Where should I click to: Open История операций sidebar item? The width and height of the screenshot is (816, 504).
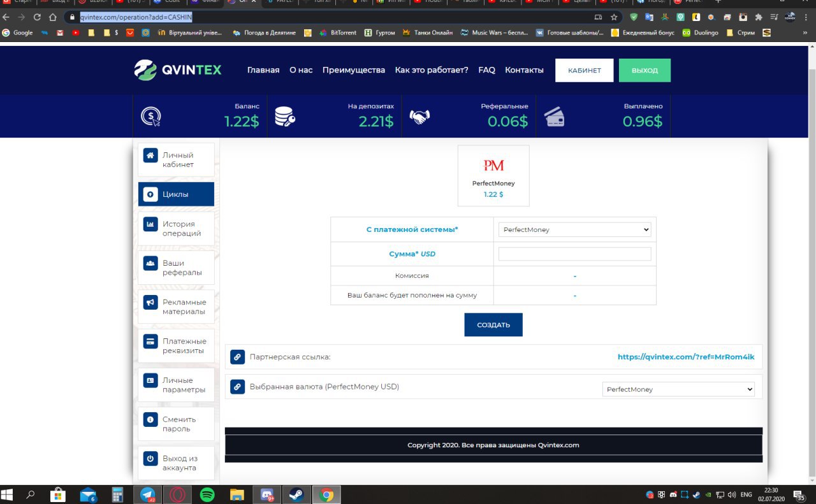click(177, 229)
